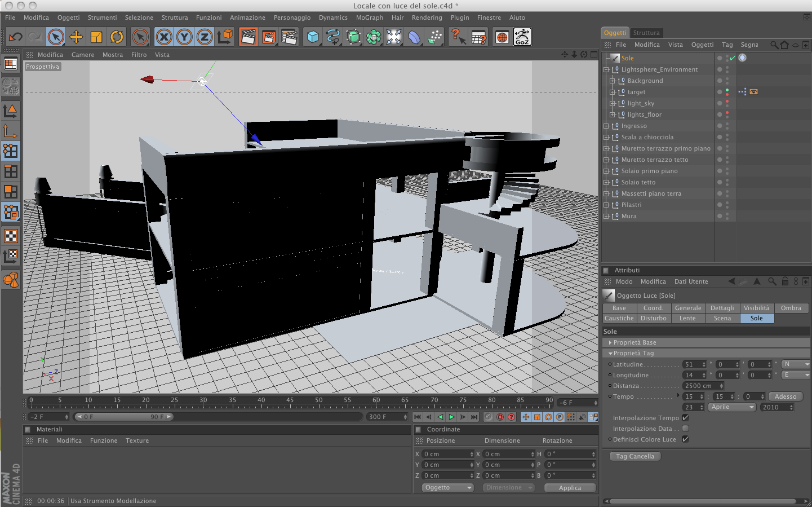
Task: Click the Render View clapperboard icon
Action: coord(248,37)
